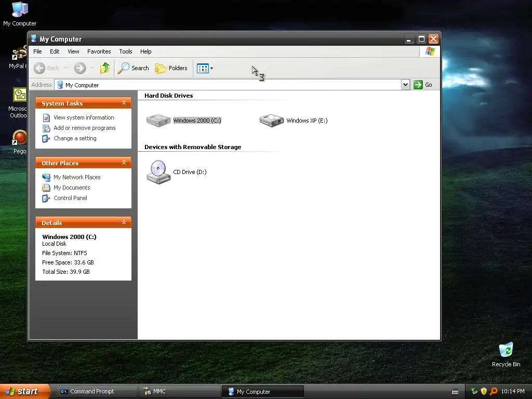Select the CD Drive (D:) icon
Screen dimensions: 532x399
click(158, 172)
